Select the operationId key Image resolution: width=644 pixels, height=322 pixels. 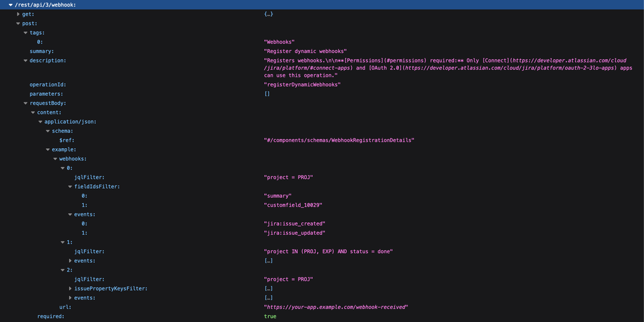point(48,84)
